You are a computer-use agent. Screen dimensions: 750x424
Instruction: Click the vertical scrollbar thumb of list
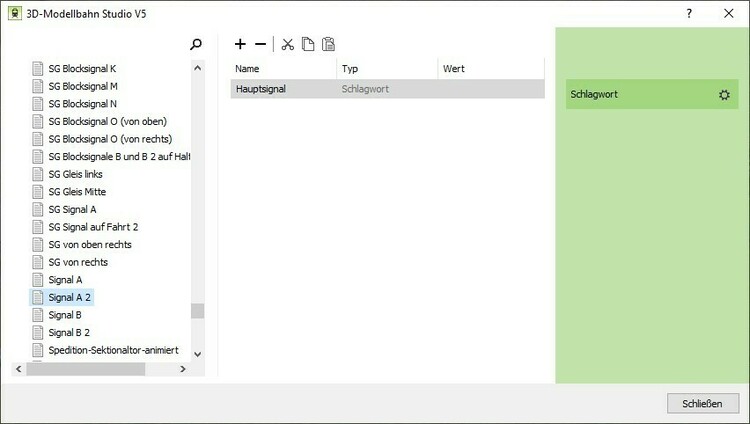[198, 311]
